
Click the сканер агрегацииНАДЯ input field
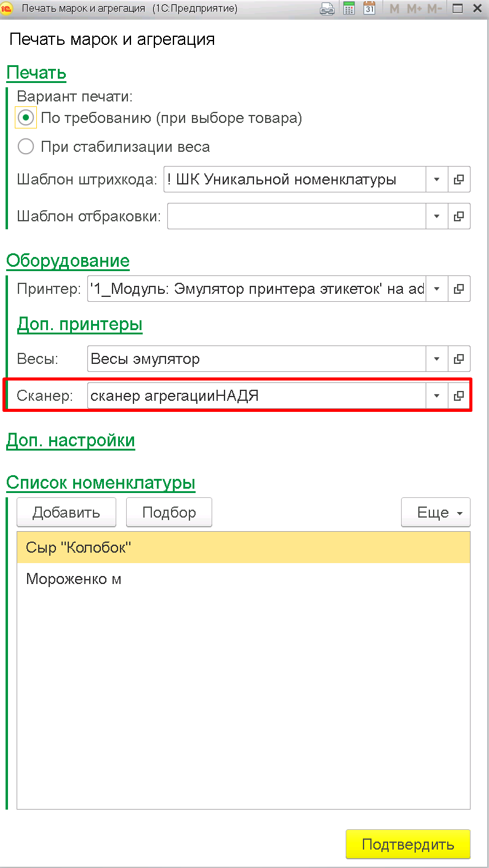click(x=256, y=396)
